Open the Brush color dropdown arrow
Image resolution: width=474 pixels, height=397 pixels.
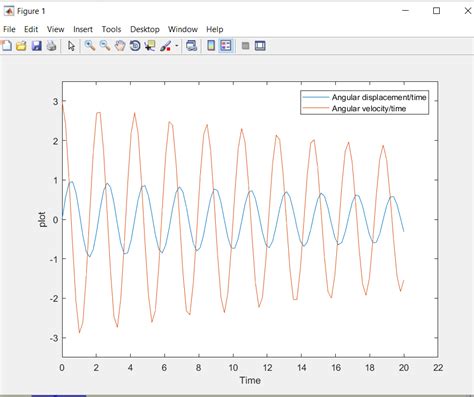[177, 46]
